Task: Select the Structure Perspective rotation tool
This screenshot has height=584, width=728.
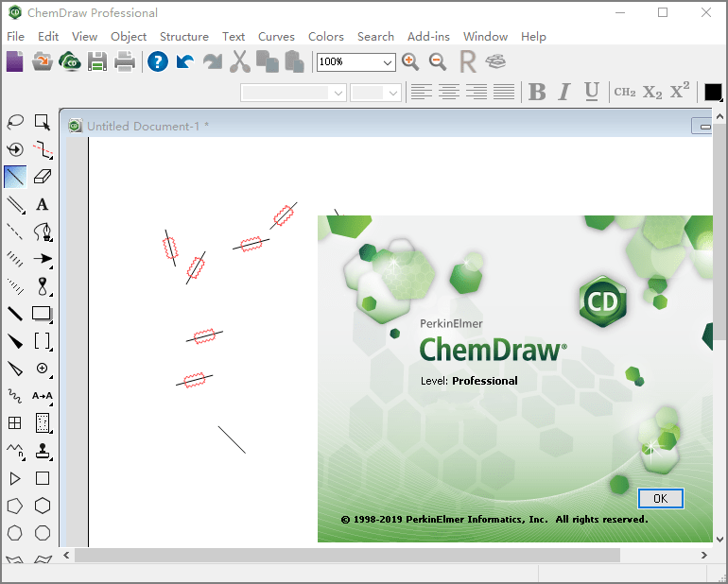Action: coord(15,149)
